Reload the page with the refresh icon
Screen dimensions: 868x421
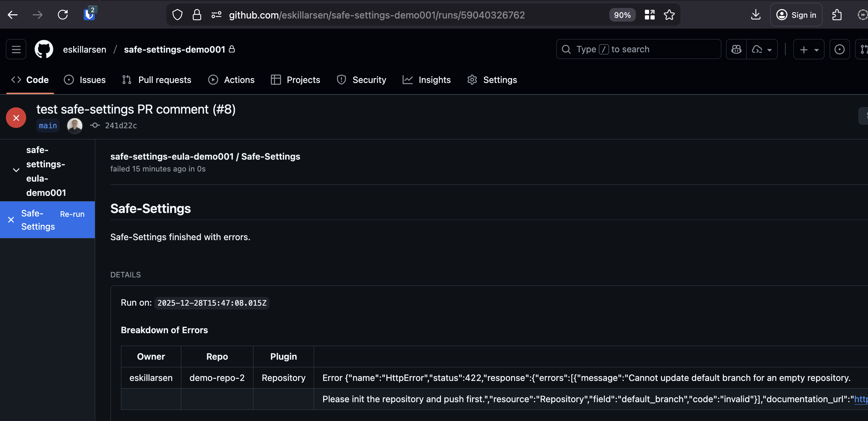pyautogui.click(x=63, y=15)
